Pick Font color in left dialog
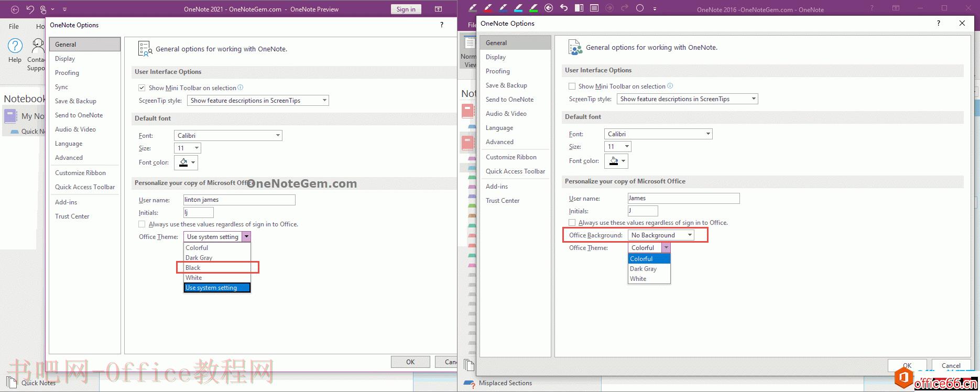The height and width of the screenshot is (392, 980). pyautogui.click(x=186, y=162)
